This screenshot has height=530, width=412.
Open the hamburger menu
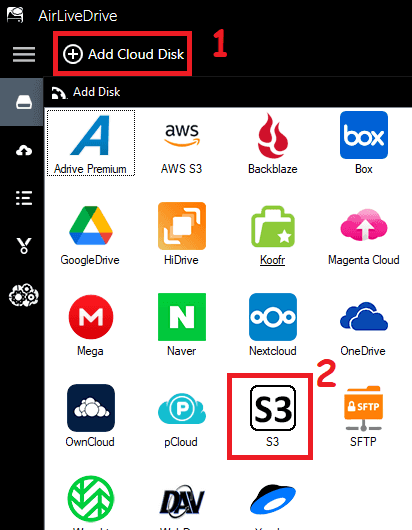pyautogui.click(x=24, y=54)
